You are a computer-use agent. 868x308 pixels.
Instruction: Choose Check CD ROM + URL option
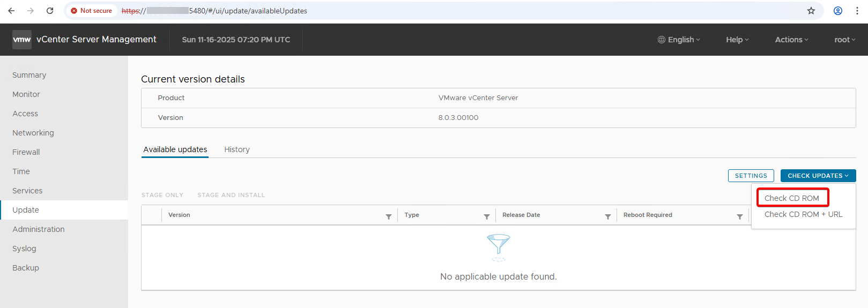pos(803,214)
